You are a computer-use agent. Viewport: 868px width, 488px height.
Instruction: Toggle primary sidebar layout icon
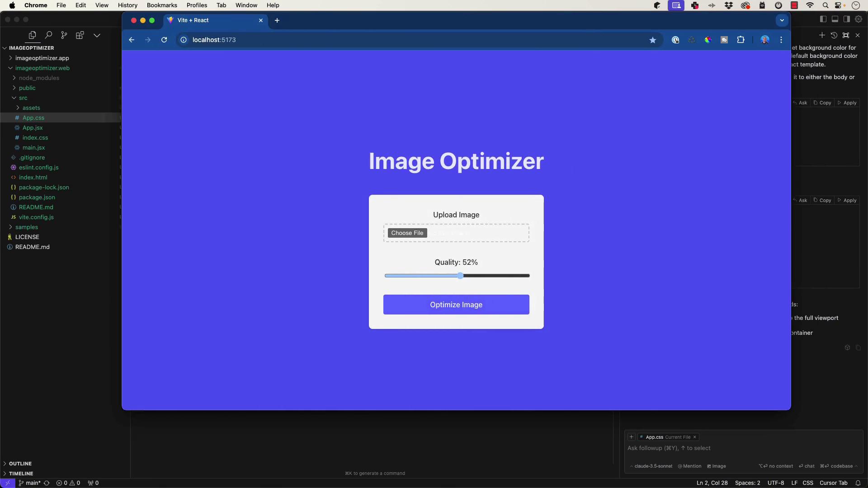(x=823, y=19)
